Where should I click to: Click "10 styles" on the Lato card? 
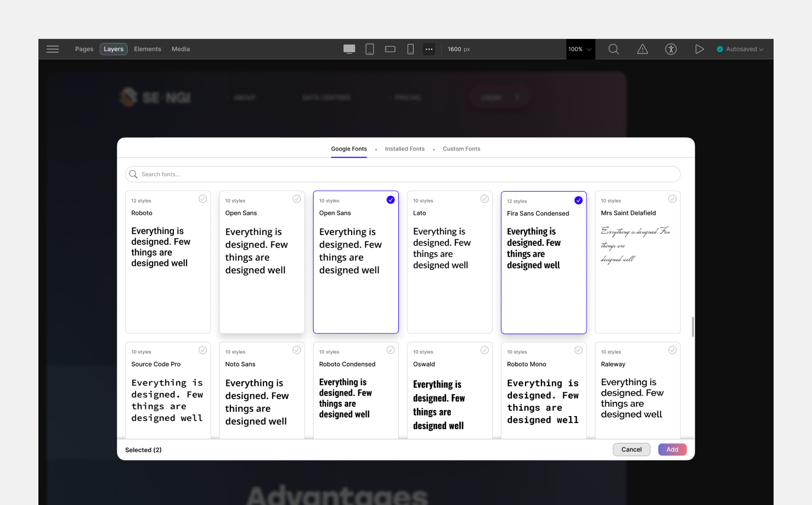(423, 201)
